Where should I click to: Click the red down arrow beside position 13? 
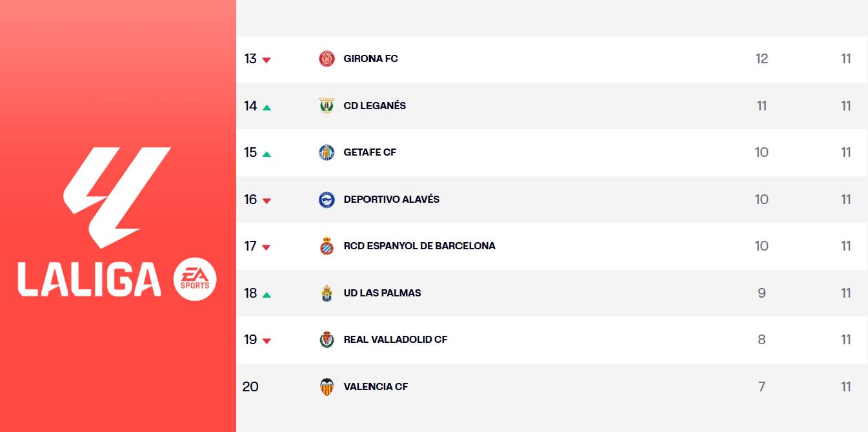tap(267, 60)
